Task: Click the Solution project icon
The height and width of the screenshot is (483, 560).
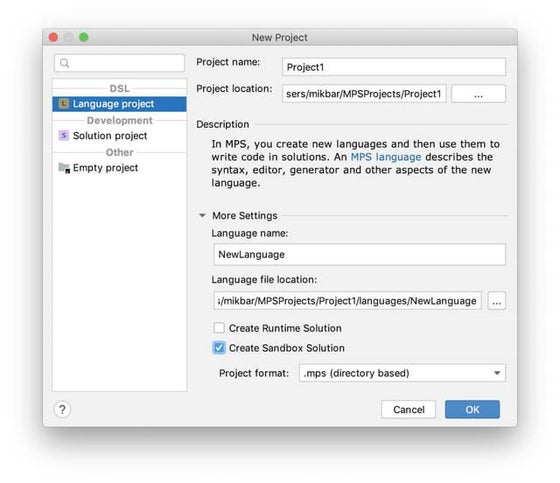Action: point(64,135)
